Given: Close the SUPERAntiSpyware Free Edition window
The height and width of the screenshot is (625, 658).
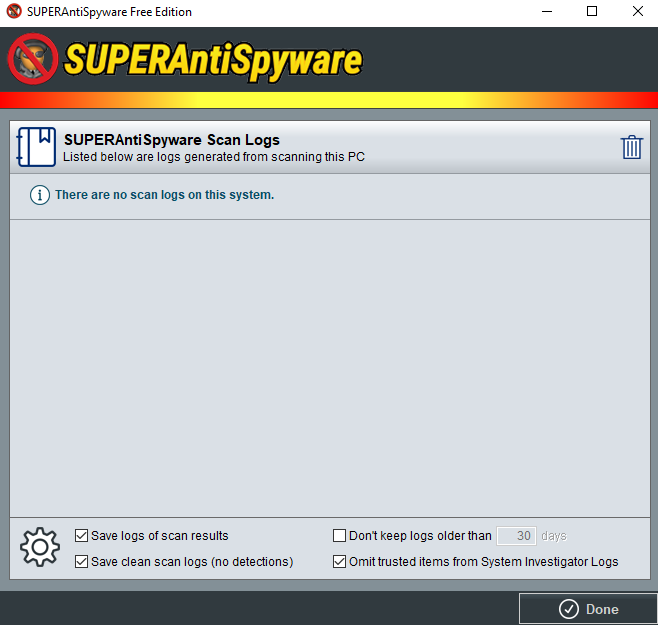Looking at the screenshot, I should 637,11.
